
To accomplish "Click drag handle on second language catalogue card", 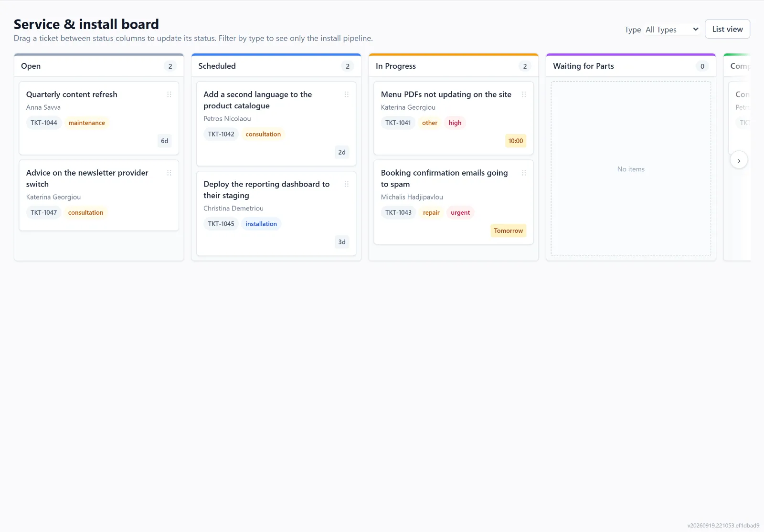I will pos(347,94).
